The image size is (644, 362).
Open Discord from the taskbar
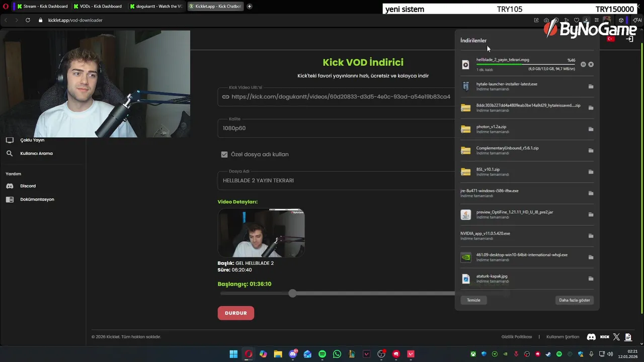(x=293, y=354)
